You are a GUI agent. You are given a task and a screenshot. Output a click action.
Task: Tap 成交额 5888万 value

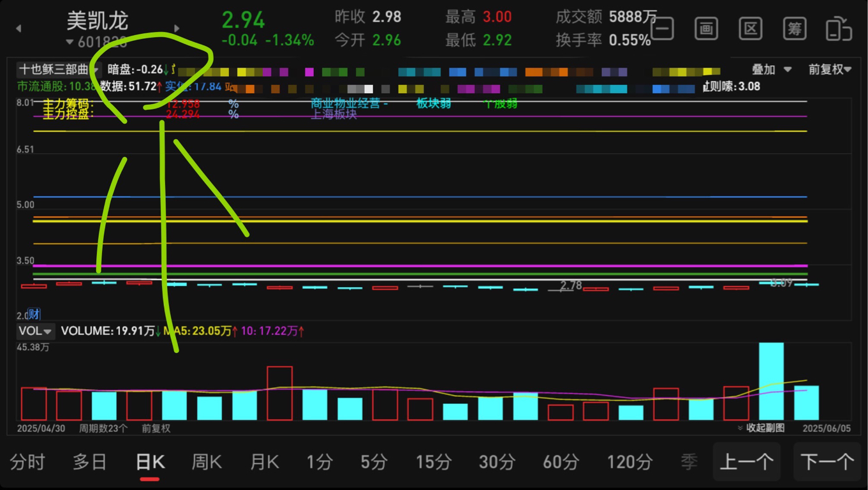coord(633,17)
